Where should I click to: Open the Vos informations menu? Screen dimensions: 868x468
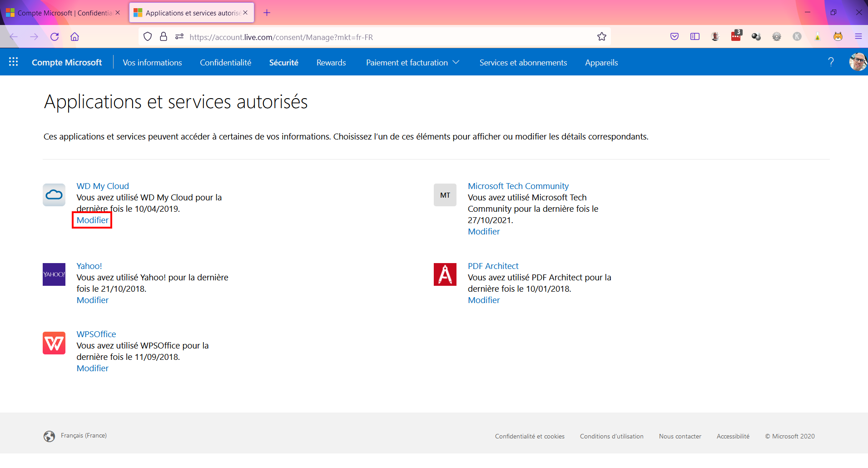pos(152,63)
